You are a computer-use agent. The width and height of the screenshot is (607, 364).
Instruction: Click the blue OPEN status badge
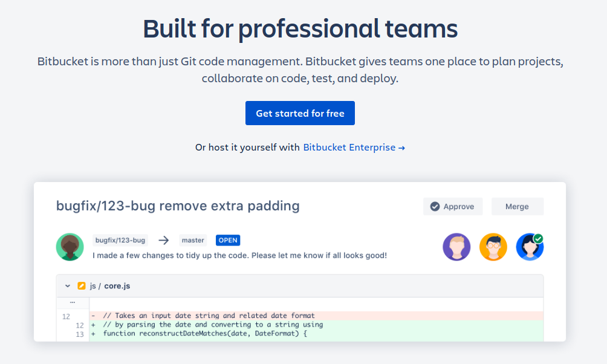click(228, 240)
